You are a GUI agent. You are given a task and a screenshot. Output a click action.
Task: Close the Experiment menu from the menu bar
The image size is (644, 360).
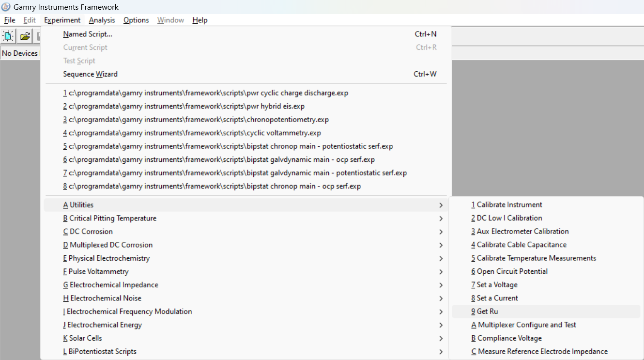coord(62,20)
